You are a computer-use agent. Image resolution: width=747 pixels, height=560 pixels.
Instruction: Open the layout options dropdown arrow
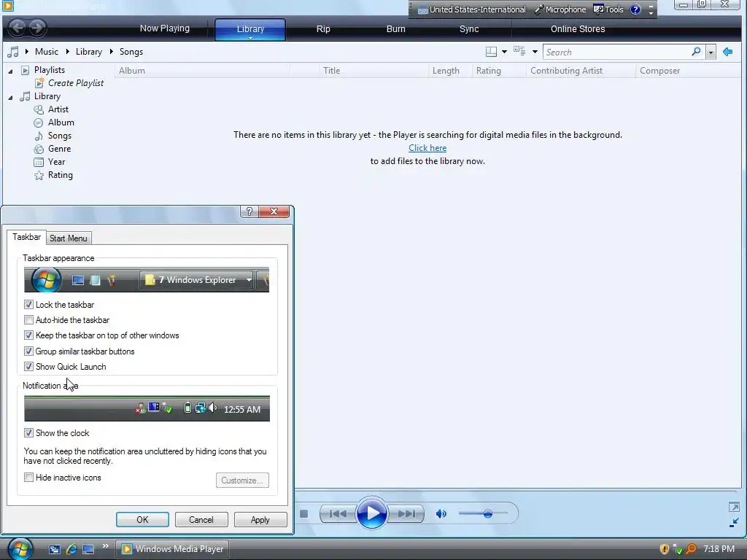click(505, 52)
